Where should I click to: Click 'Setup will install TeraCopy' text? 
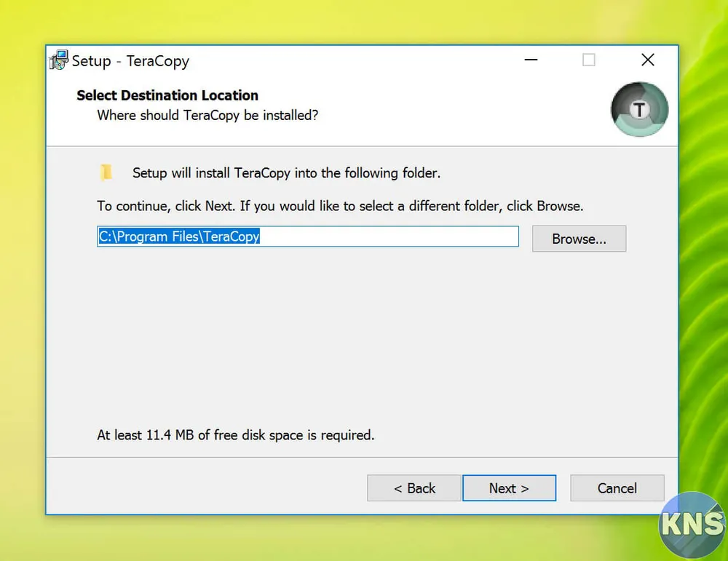[286, 172]
